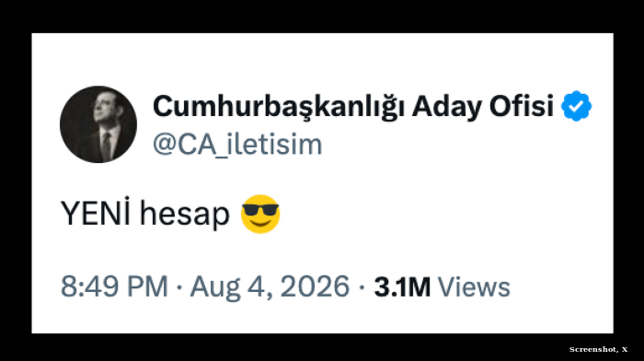Viewport: 644px width, 361px height.
Task: Click the day number 4 in the date
Action: [x=257, y=286]
